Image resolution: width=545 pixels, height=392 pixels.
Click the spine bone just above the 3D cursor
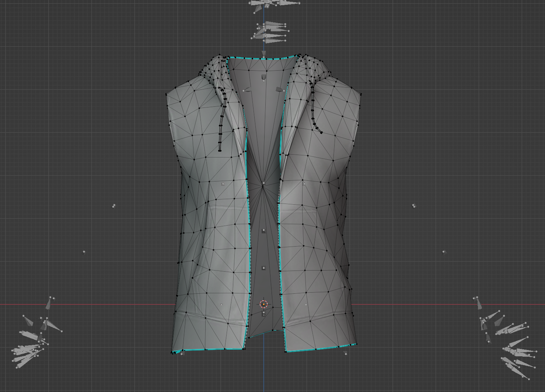[x=263, y=268]
